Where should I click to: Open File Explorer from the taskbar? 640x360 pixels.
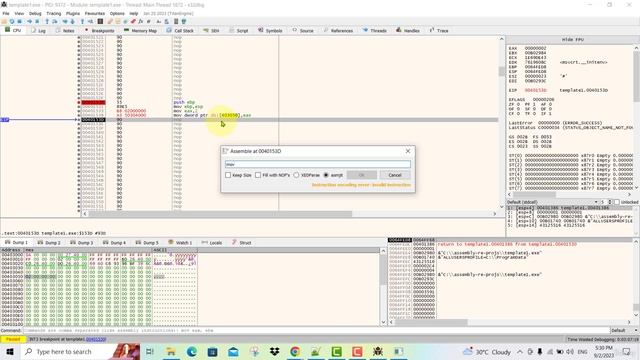point(171,351)
